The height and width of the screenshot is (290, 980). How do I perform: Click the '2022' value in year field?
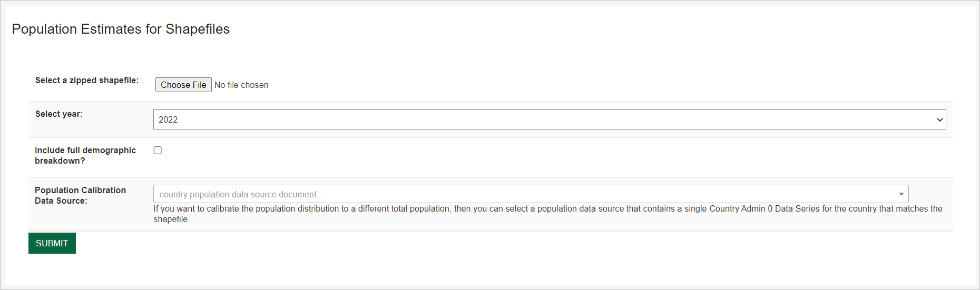coord(168,119)
